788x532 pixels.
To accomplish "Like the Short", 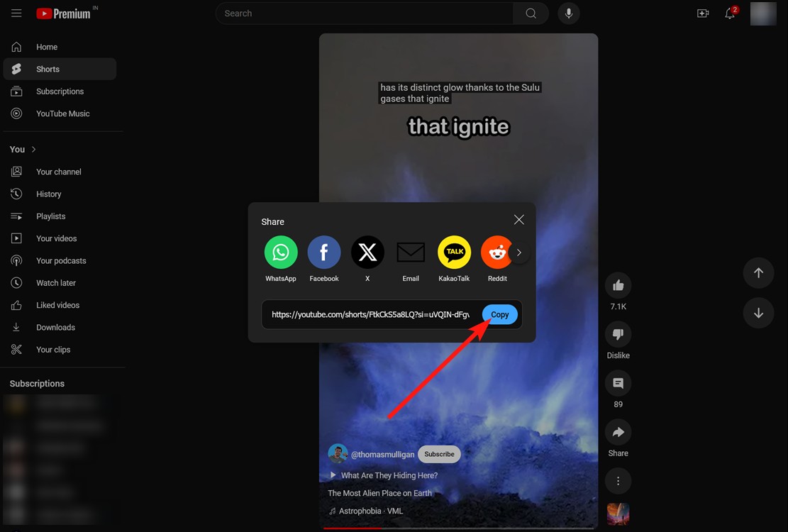I will 618,284.
